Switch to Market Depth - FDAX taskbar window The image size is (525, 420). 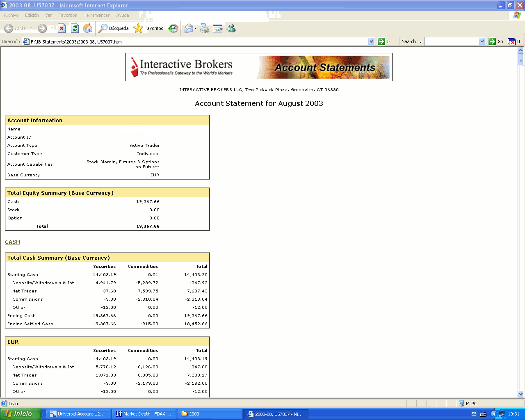point(144,414)
